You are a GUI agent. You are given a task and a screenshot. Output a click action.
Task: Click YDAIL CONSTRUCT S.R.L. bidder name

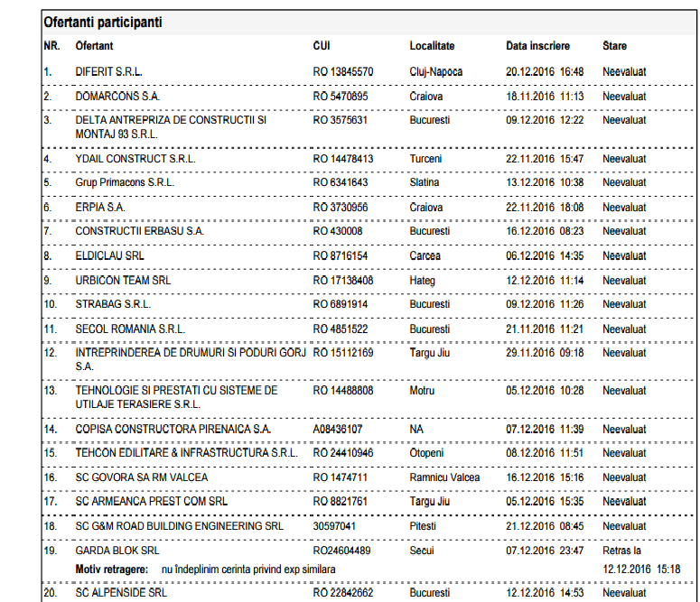135,159
